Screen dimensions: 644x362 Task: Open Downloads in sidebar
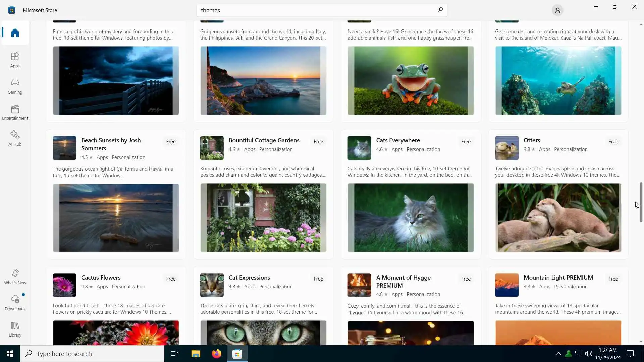tap(15, 303)
